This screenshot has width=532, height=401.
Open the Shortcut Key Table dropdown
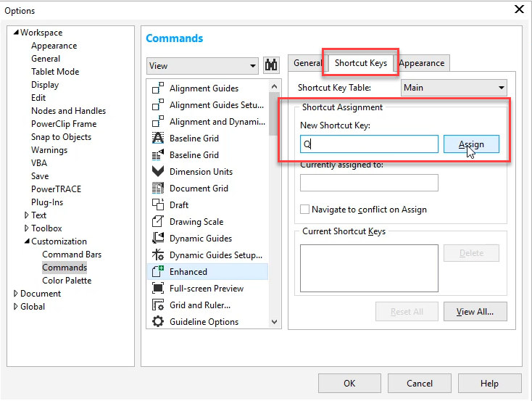click(454, 88)
